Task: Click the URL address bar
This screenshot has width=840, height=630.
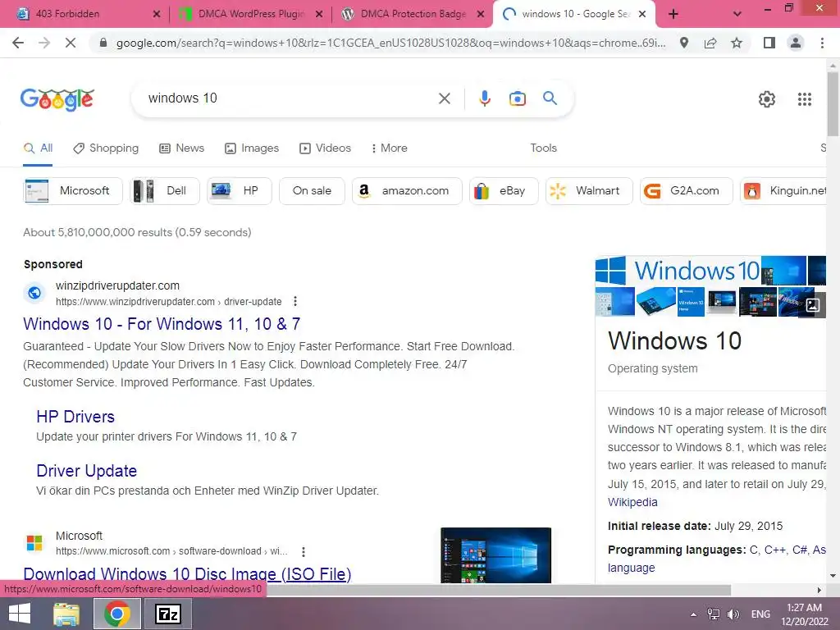Action: (390, 43)
